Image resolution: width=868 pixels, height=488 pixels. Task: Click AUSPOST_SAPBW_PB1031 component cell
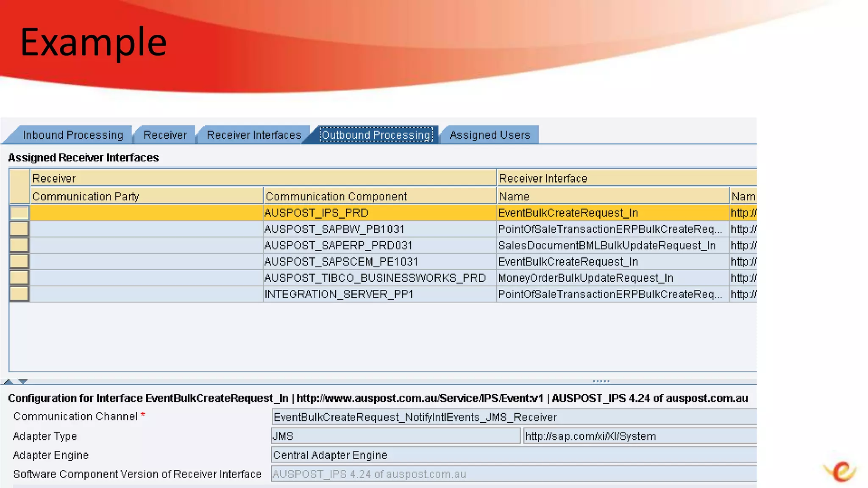[x=380, y=229]
